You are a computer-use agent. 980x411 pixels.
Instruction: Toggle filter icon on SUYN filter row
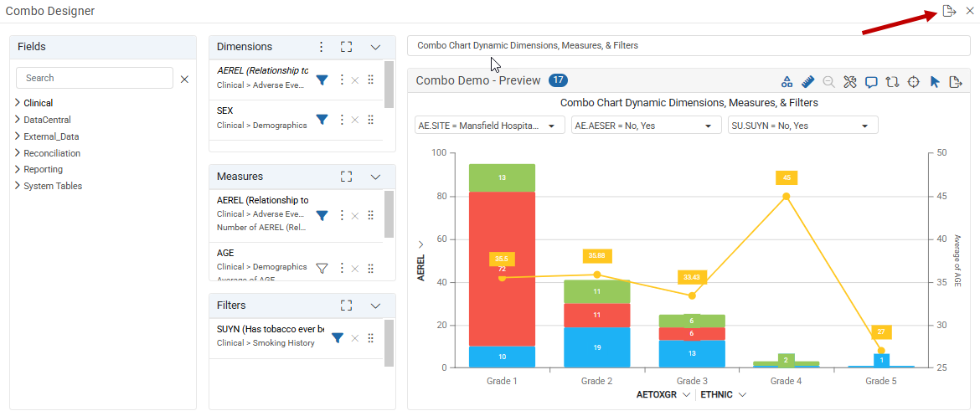point(338,338)
